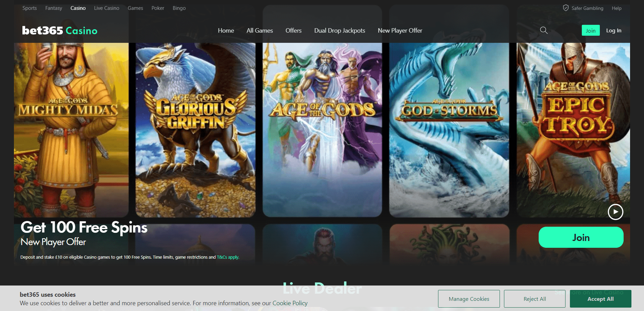The width and height of the screenshot is (644, 311).
Task: Select the Home tab
Action: (226, 31)
